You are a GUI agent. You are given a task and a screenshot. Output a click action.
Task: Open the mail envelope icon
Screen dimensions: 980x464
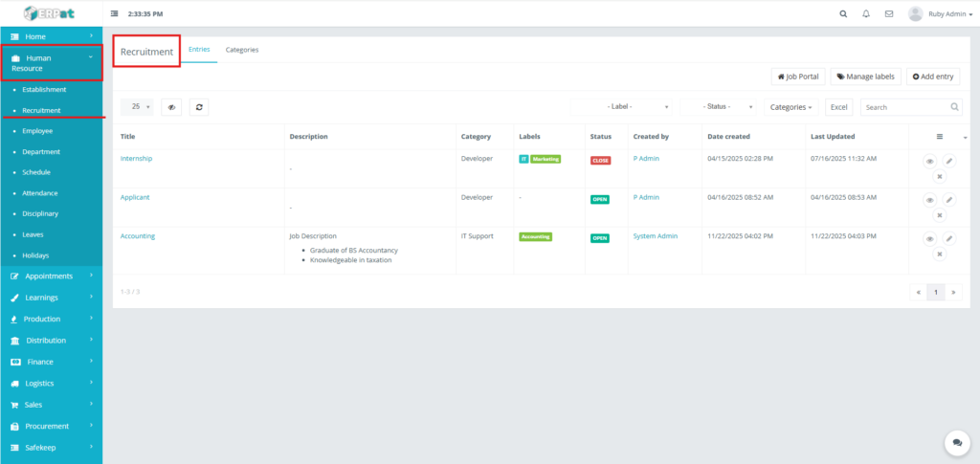point(889,14)
